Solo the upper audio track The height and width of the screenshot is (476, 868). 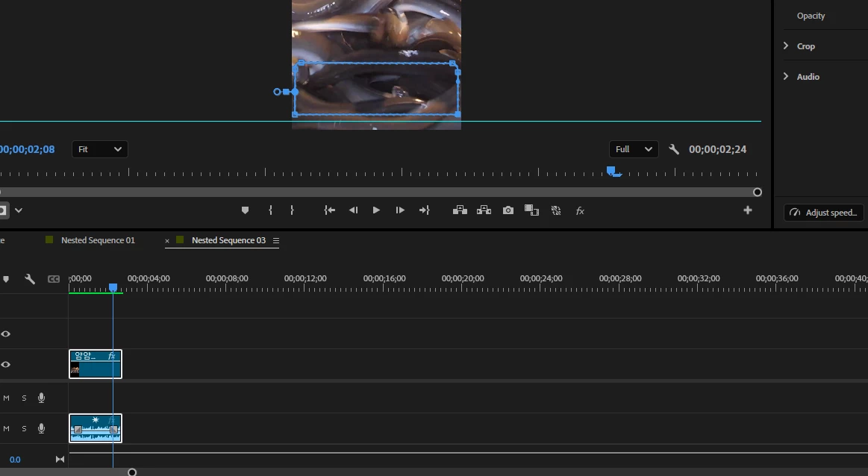coord(24,398)
